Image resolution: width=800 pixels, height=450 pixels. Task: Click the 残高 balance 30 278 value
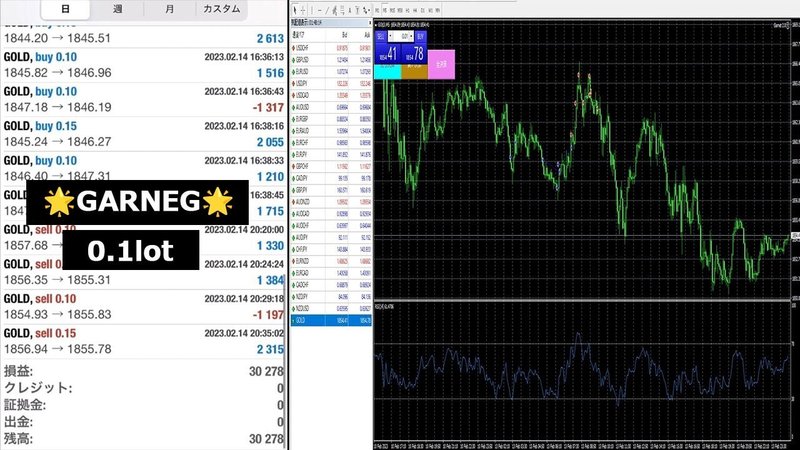(266, 439)
